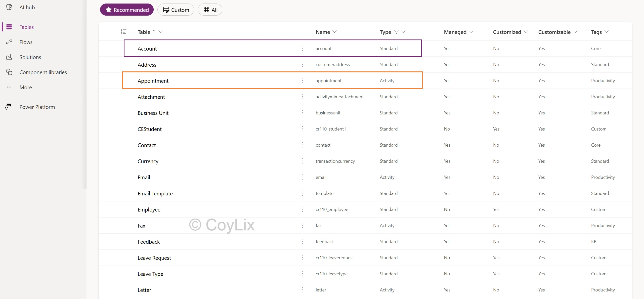Viewport: 644px width, 299px height.
Task: Click the cr110_leavetype name cell
Action: click(x=331, y=274)
